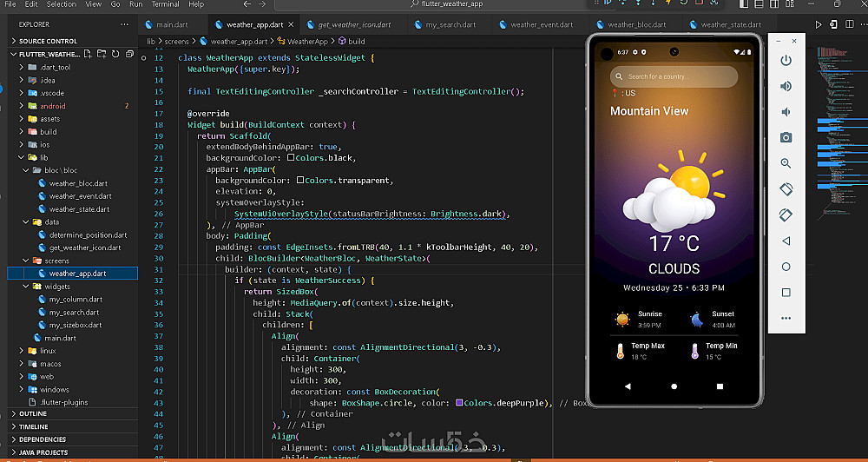
Task: Click the emulator zoom magnifier icon
Action: coord(786,163)
